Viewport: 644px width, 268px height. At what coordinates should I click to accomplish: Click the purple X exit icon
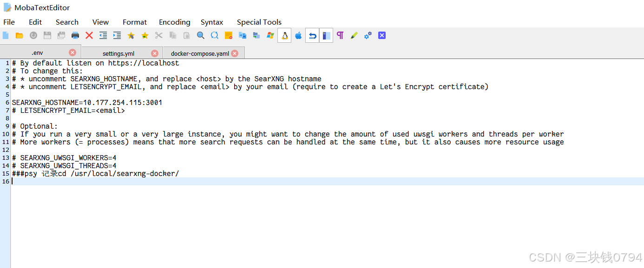pos(382,35)
